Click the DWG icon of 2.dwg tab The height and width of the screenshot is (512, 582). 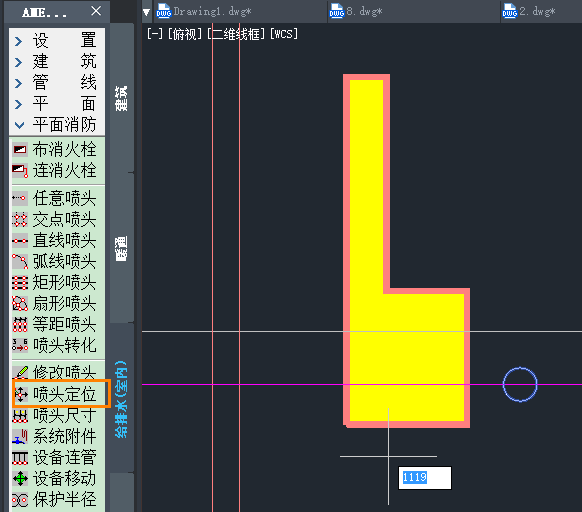[510, 11]
